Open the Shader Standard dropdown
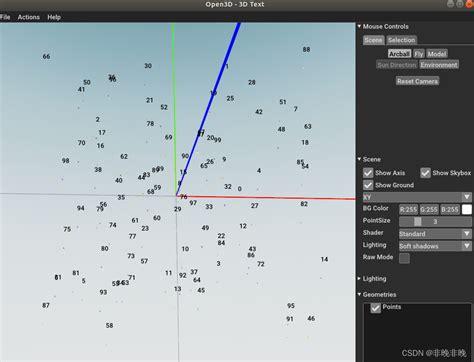Image resolution: width=474 pixels, height=362 pixels. tap(435, 234)
